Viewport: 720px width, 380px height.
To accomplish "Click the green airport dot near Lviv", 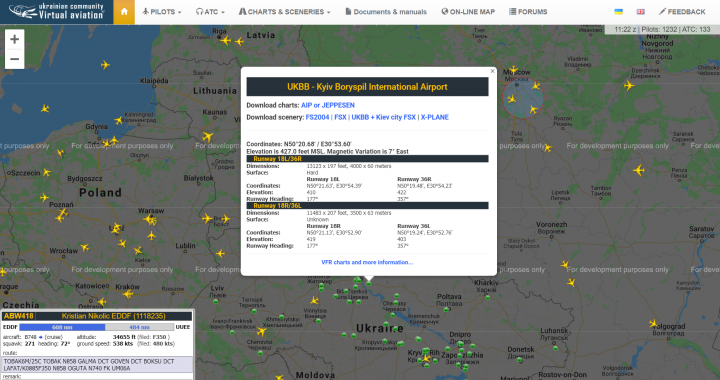I will [x=216, y=302].
